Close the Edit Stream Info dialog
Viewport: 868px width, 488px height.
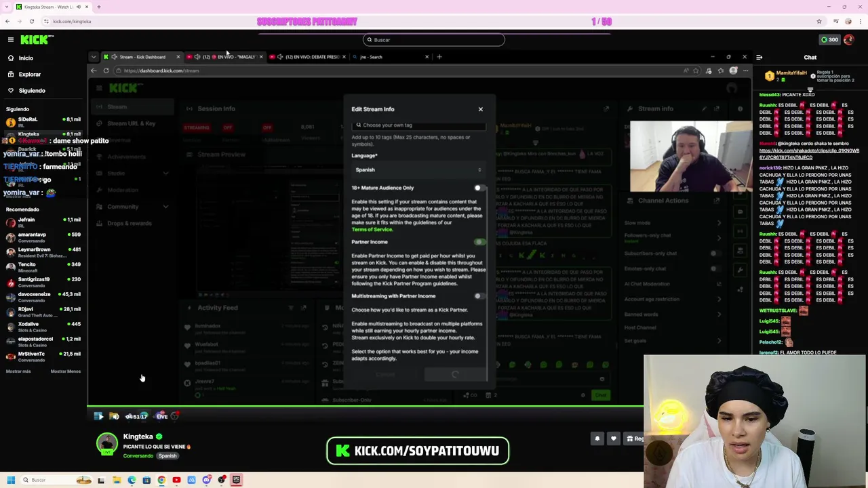481,109
